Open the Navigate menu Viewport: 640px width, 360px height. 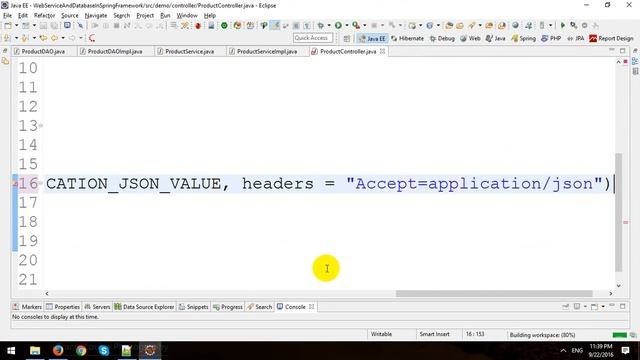click(96, 16)
